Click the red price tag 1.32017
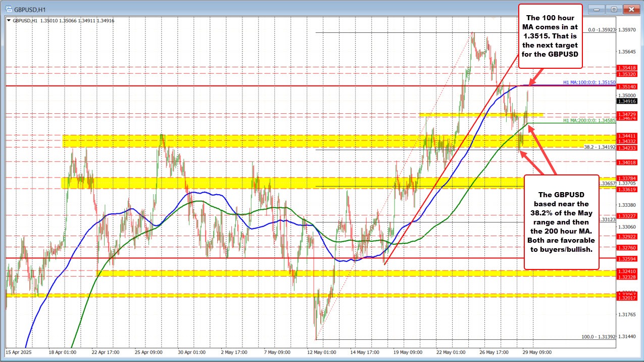This screenshot has width=644, height=362. (627, 298)
